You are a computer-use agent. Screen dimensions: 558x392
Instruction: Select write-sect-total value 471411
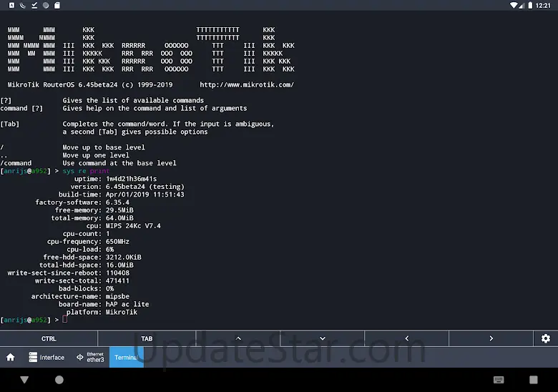click(117, 280)
